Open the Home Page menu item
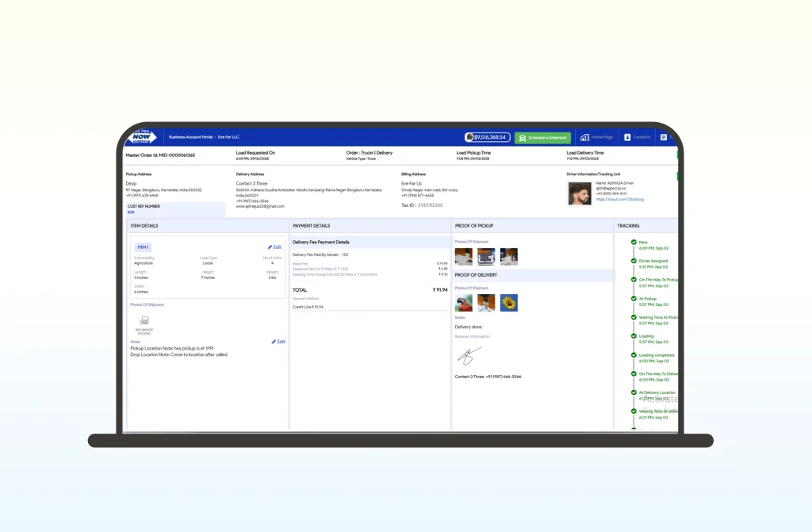The width and height of the screenshot is (812, 532). pos(602,137)
